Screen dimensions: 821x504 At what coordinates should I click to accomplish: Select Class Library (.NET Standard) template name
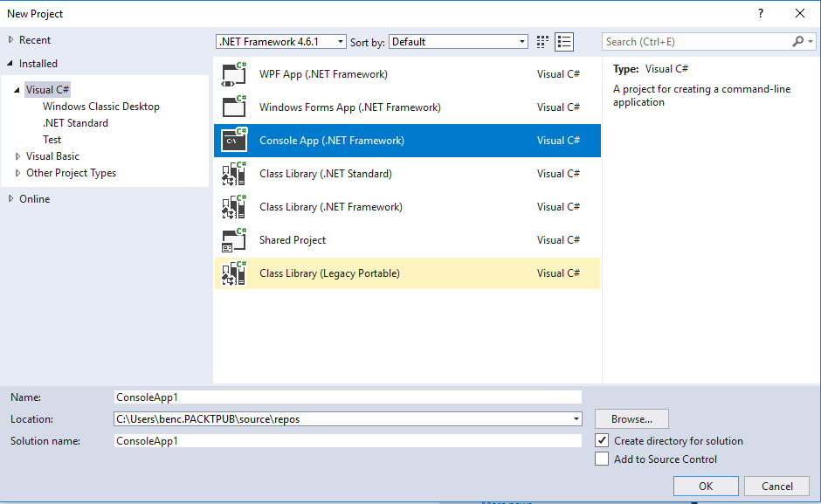(326, 174)
